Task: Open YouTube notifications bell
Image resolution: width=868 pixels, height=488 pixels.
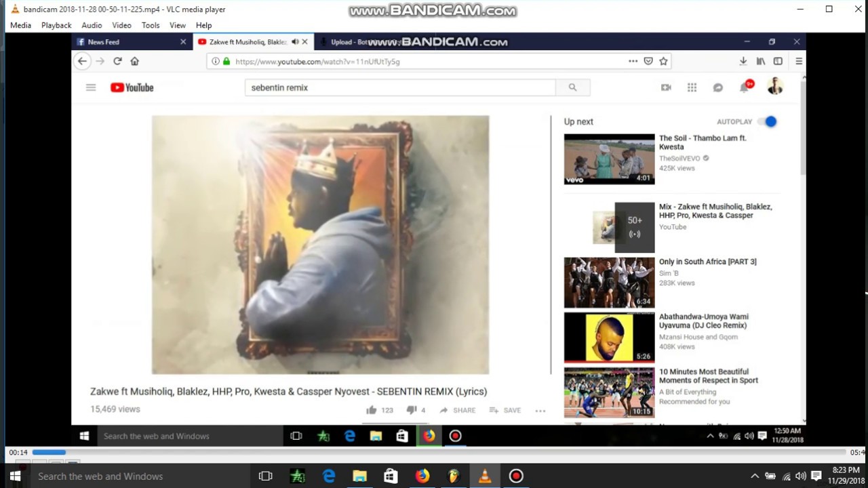Action: pos(745,87)
